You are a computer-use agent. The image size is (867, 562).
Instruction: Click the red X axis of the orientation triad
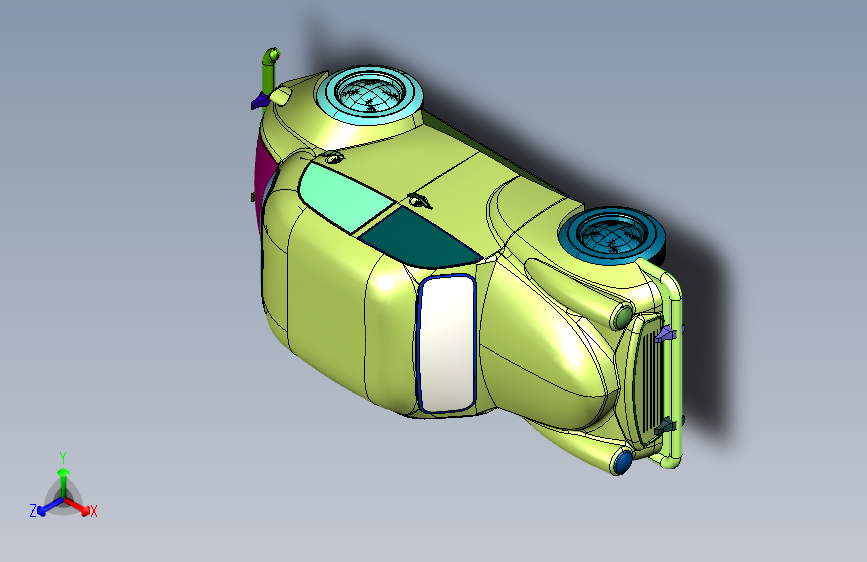pyautogui.click(x=78, y=506)
